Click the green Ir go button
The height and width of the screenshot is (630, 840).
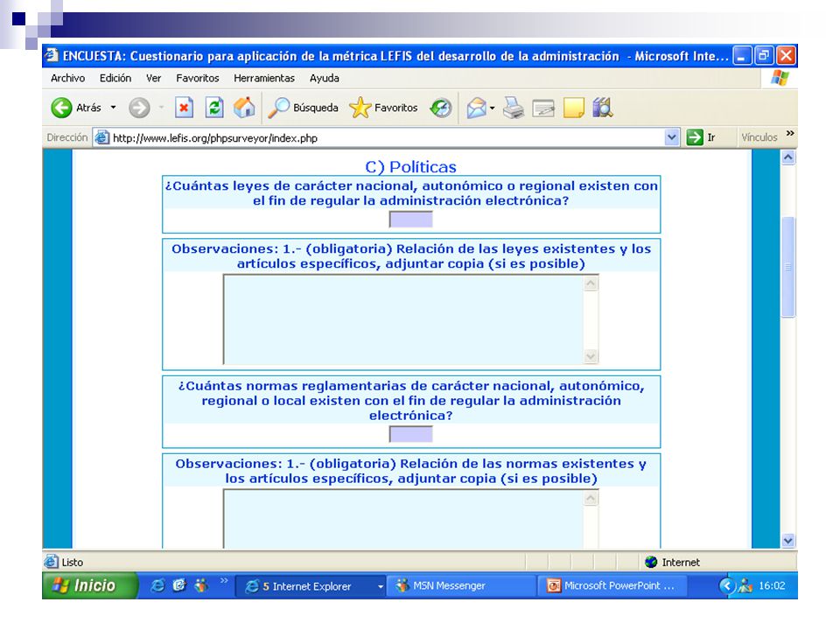pos(695,137)
